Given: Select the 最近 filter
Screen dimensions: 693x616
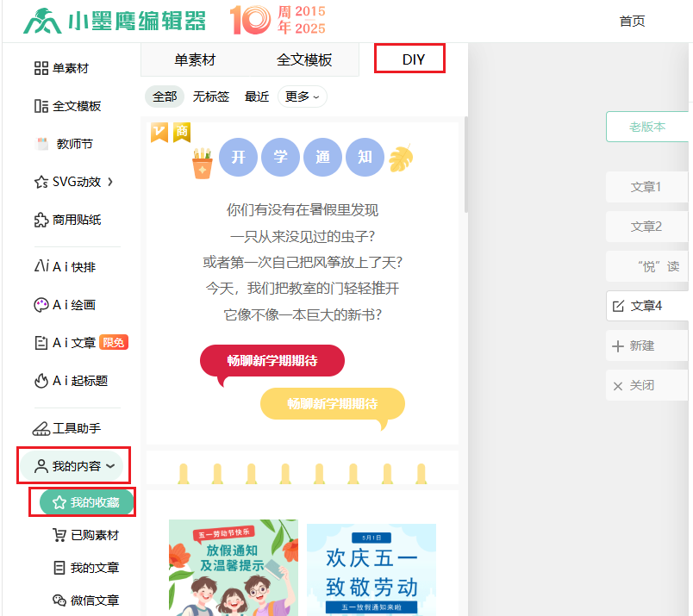Looking at the screenshot, I should [257, 96].
